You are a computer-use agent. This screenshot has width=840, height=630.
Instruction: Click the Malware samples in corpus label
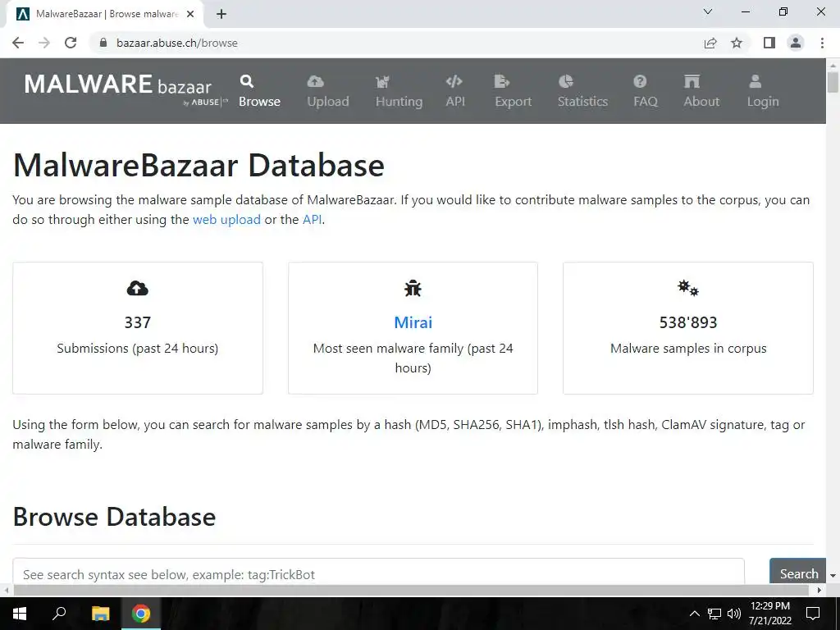click(688, 348)
